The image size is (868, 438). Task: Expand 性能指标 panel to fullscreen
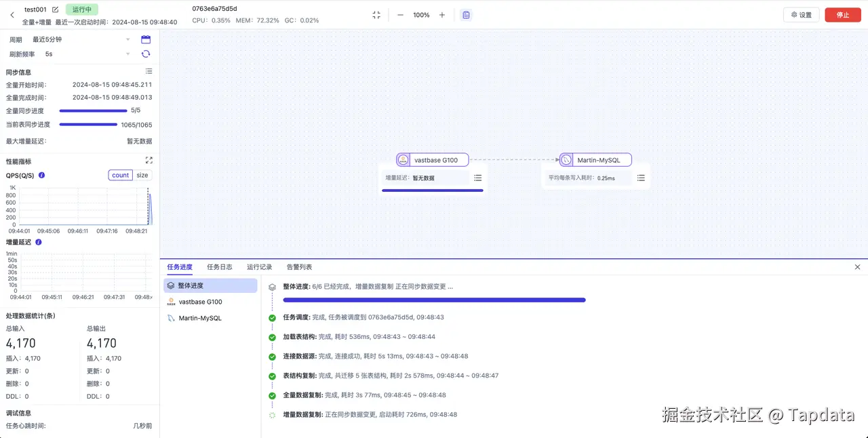(x=149, y=161)
